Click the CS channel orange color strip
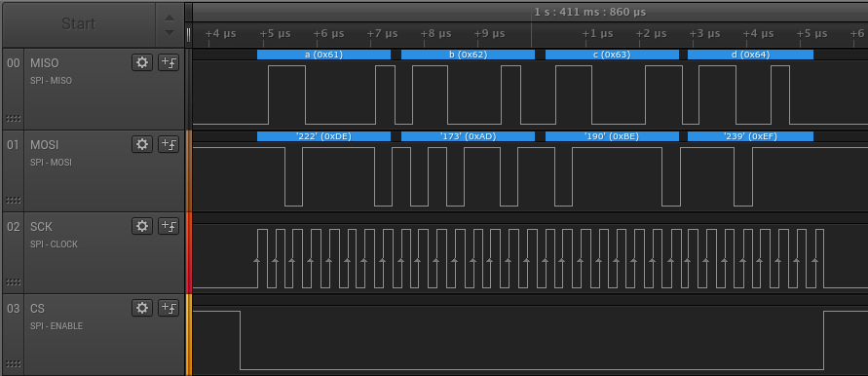 (189, 335)
